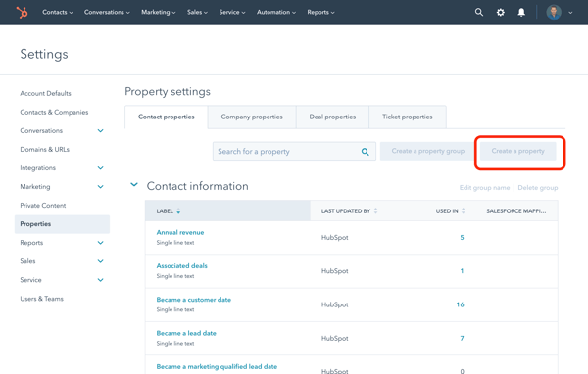The height and width of the screenshot is (374, 588).
Task: Open the search magnifier in top bar
Action: click(x=479, y=12)
